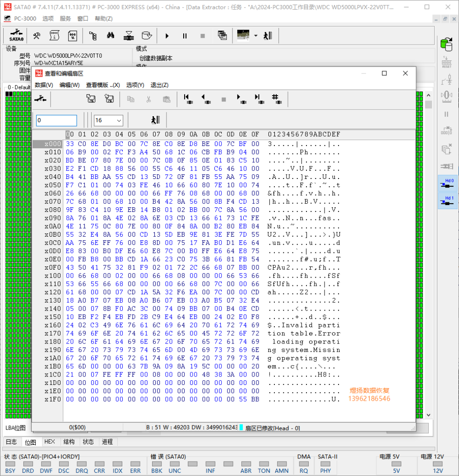Open the 数据(V) menu in sector editor
Screen dimensions: 459x476
(x=44, y=85)
